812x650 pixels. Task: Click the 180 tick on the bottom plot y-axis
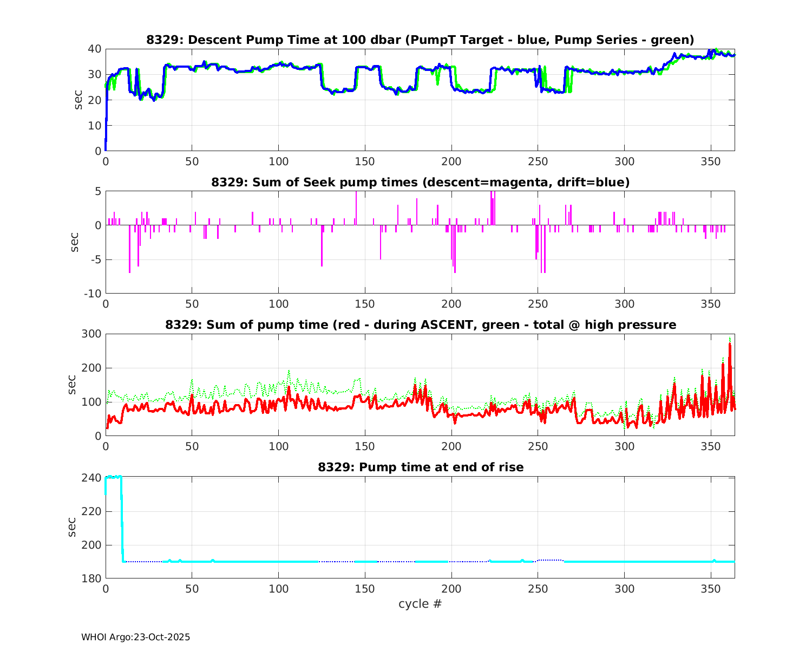(x=91, y=579)
